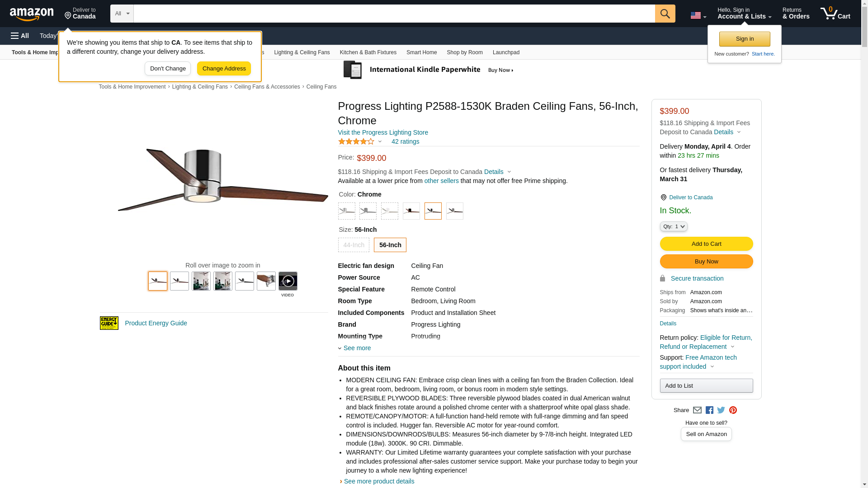The width and height of the screenshot is (868, 488).
Task: Share product on Facebook icon
Action: (x=709, y=410)
